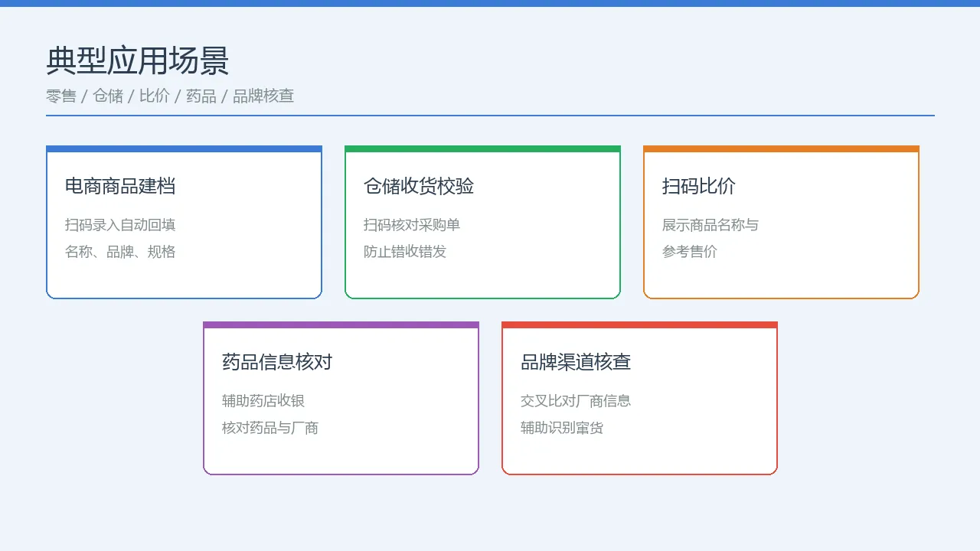Select the line 交叉比对厂商信息
This screenshot has height=551, width=980.
(576, 401)
